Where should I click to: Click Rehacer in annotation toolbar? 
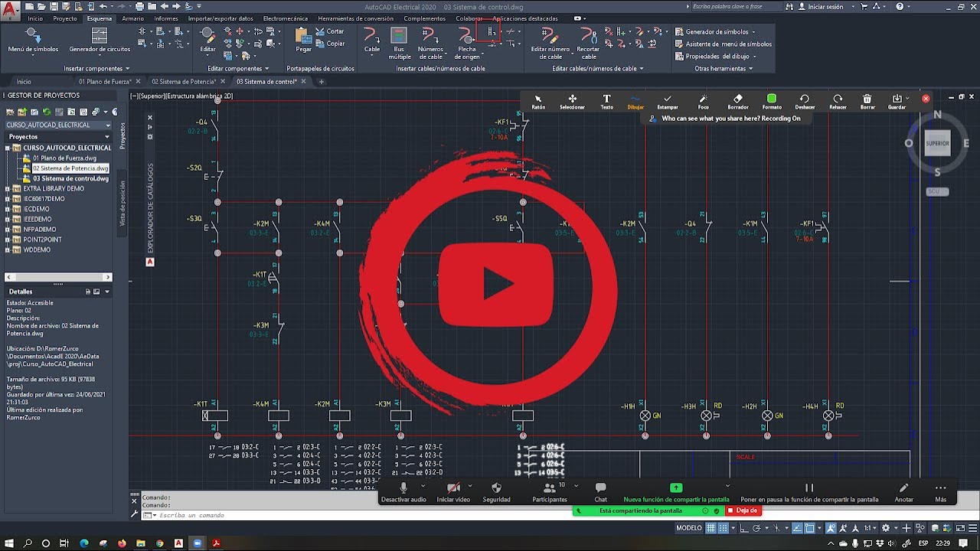(838, 102)
